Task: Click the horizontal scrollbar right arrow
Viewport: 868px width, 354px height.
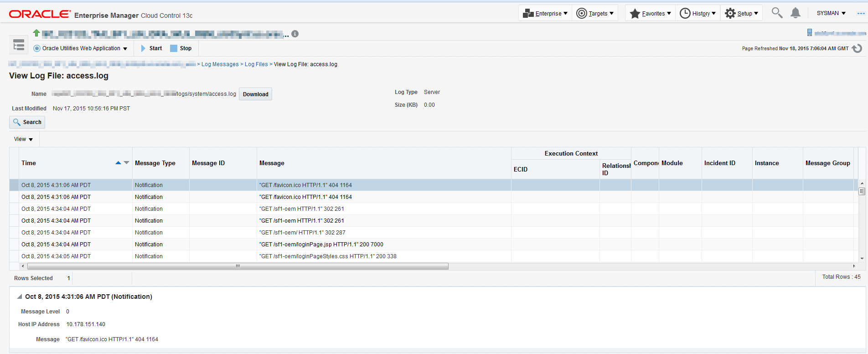Action: (854, 266)
